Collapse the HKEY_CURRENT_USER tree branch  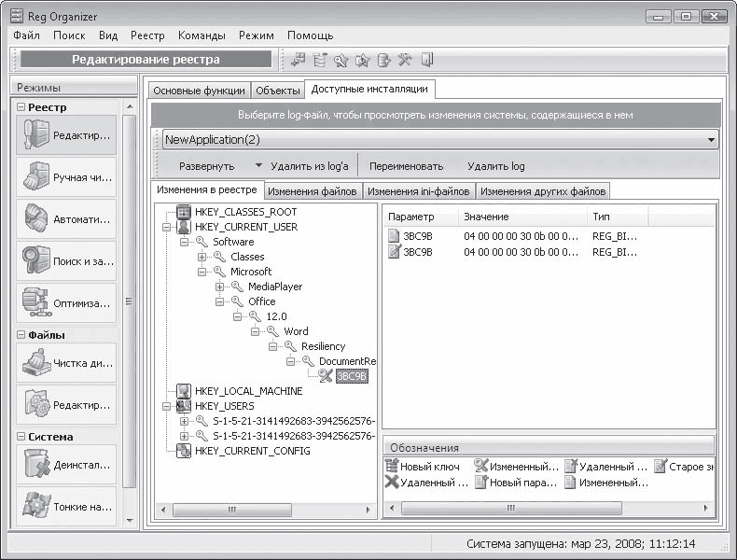167,227
